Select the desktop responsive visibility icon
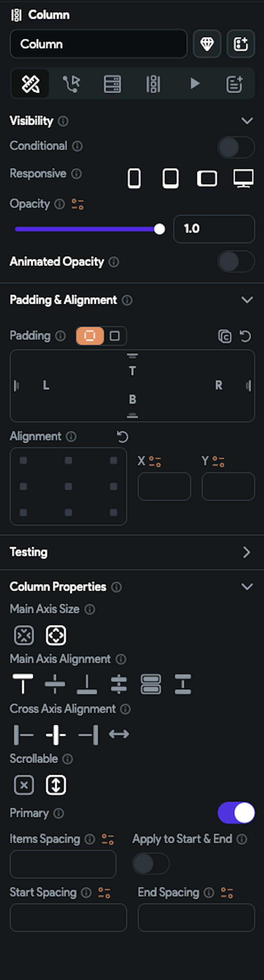Screen dimensions: 264x980 (243, 178)
